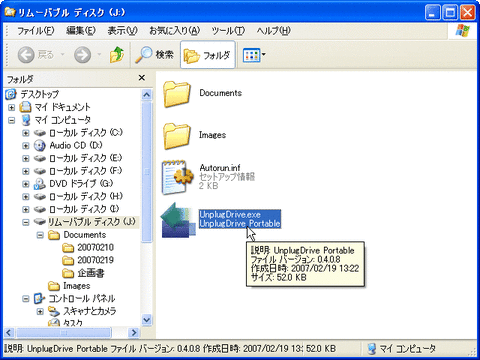Expand Audio CD (D:) node
The image size is (480, 360).
point(26,146)
